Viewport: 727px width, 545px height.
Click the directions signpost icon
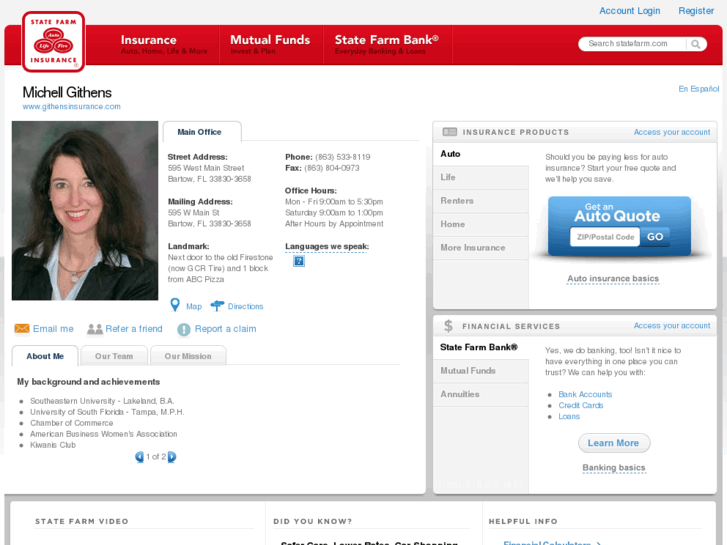point(217,305)
